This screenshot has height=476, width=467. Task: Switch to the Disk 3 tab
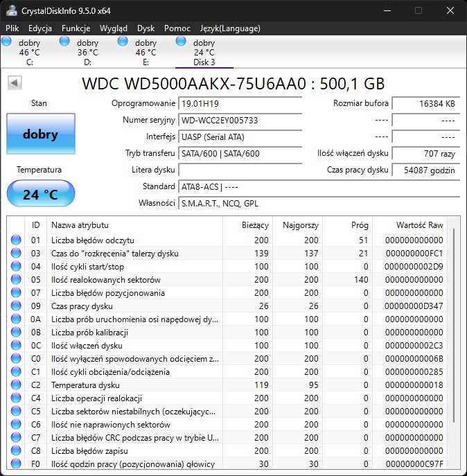coord(204,52)
